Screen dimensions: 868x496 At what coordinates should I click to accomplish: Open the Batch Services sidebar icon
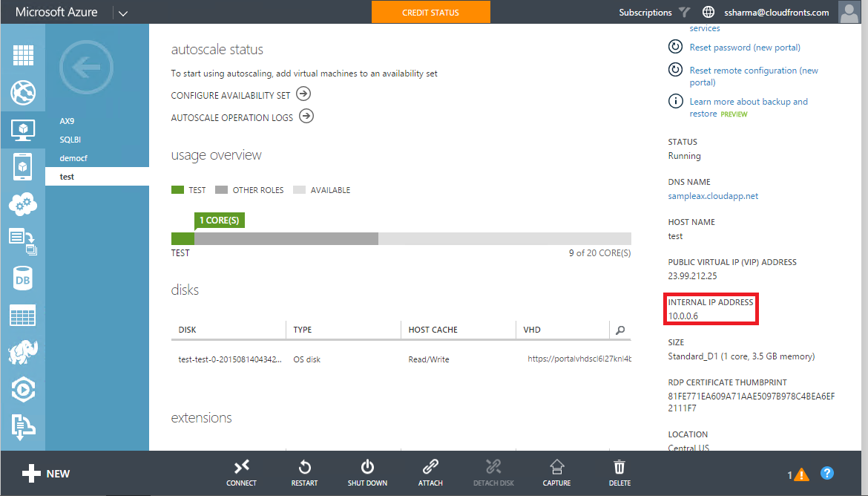(x=23, y=241)
